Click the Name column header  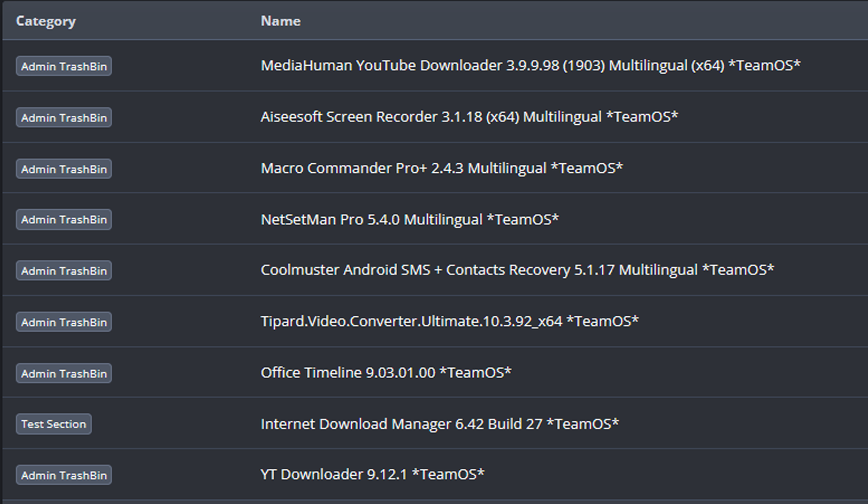(x=280, y=21)
